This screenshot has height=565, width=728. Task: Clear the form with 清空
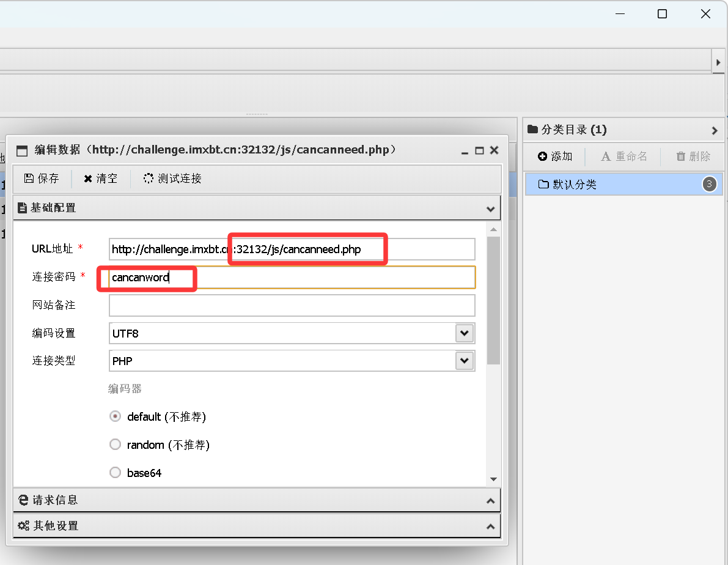point(100,179)
